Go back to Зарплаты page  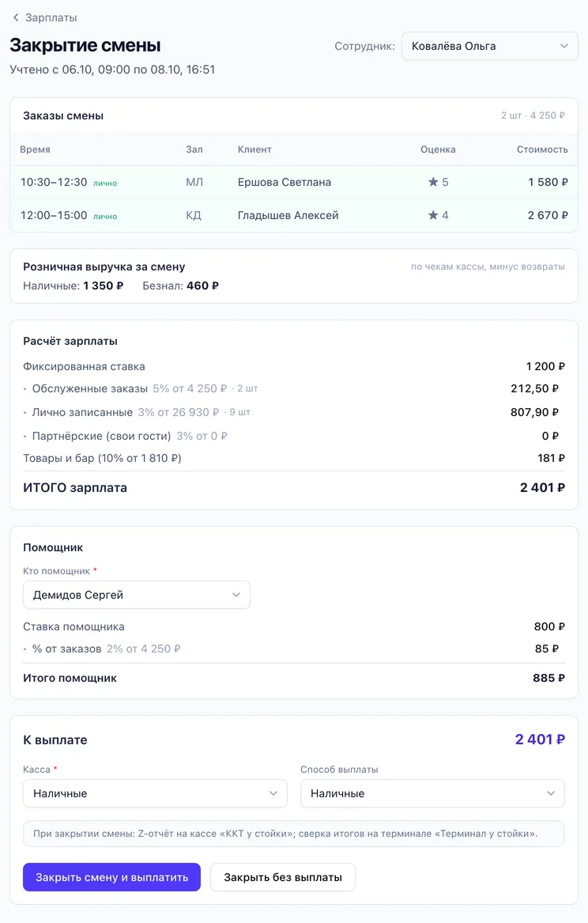[x=45, y=17]
